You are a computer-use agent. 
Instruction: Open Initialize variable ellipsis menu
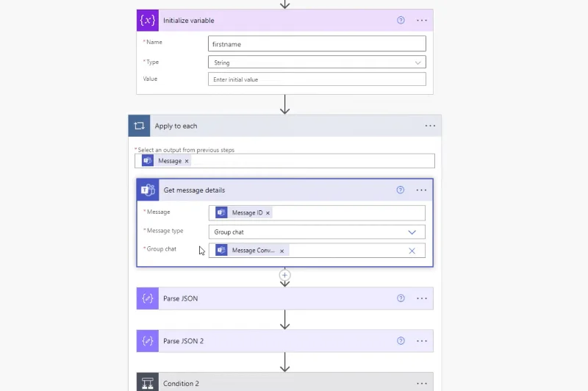pyautogui.click(x=422, y=21)
